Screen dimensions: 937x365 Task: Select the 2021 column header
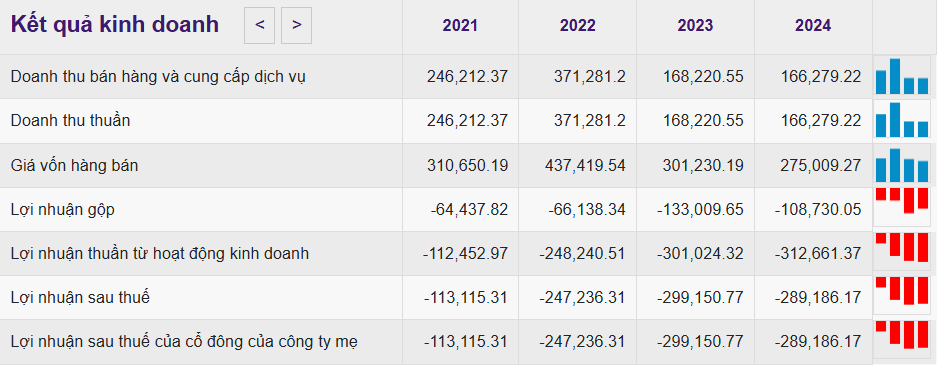point(460,25)
